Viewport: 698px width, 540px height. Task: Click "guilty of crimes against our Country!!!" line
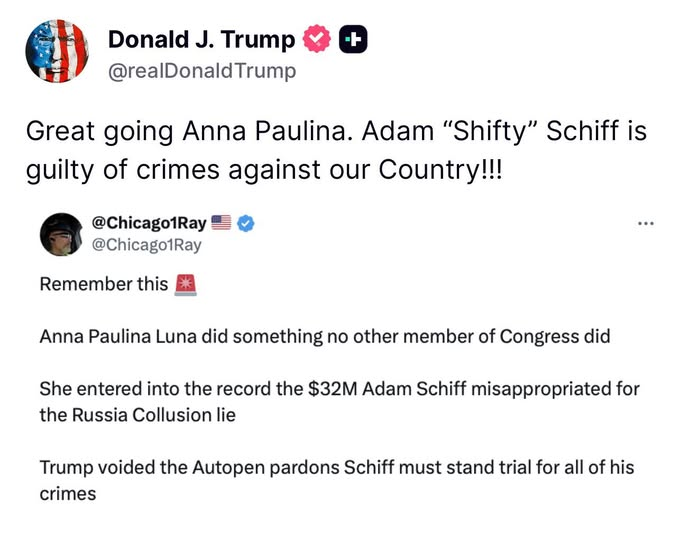pos(265,169)
